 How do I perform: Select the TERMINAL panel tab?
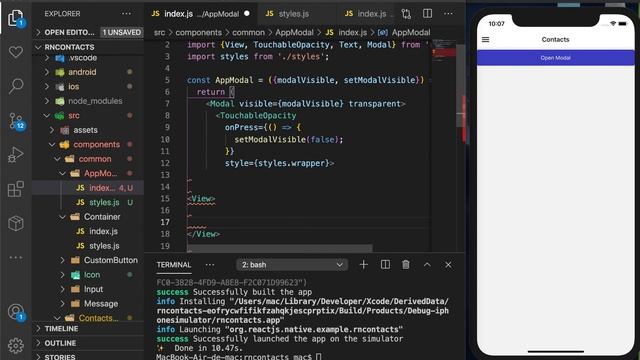[x=173, y=265]
